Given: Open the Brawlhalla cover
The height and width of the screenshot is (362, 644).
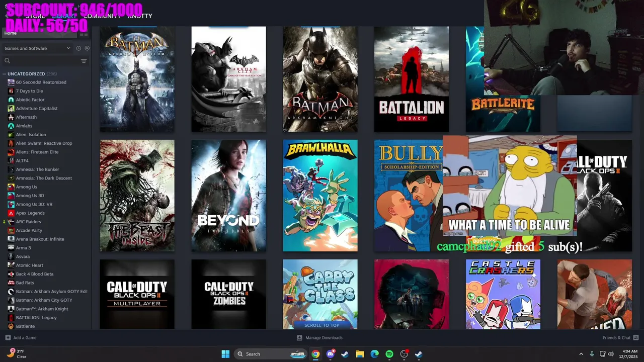Looking at the screenshot, I should click(320, 196).
